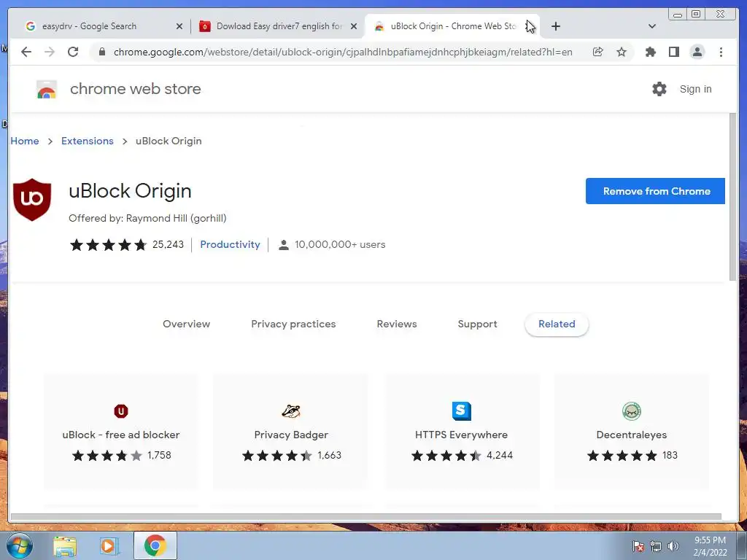Image resolution: width=747 pixels, height=560 pixels.
Task: Open Windows Media Player from taskbar
Action: 109,545
